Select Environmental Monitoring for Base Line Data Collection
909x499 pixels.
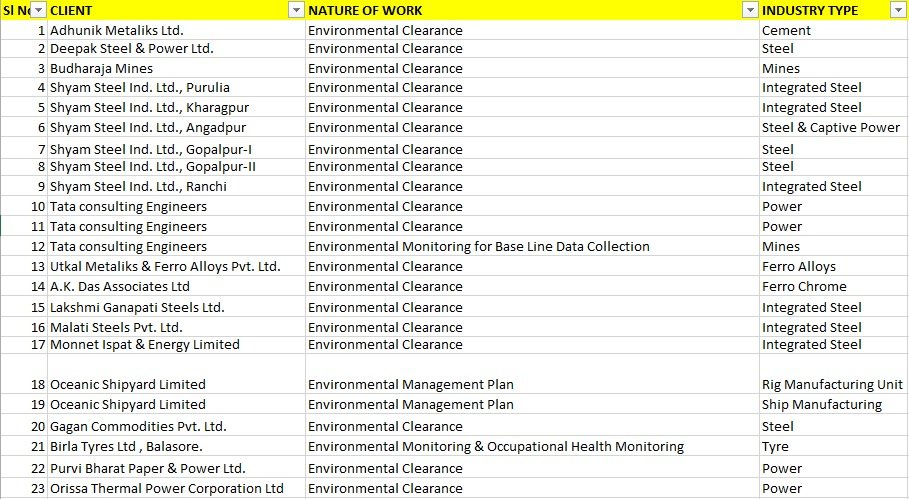coord(532,246)
